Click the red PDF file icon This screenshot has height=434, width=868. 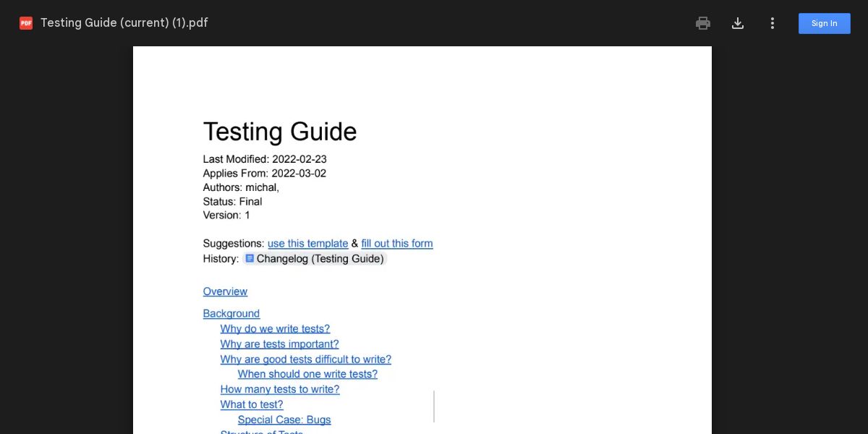(x=26, y=23)
